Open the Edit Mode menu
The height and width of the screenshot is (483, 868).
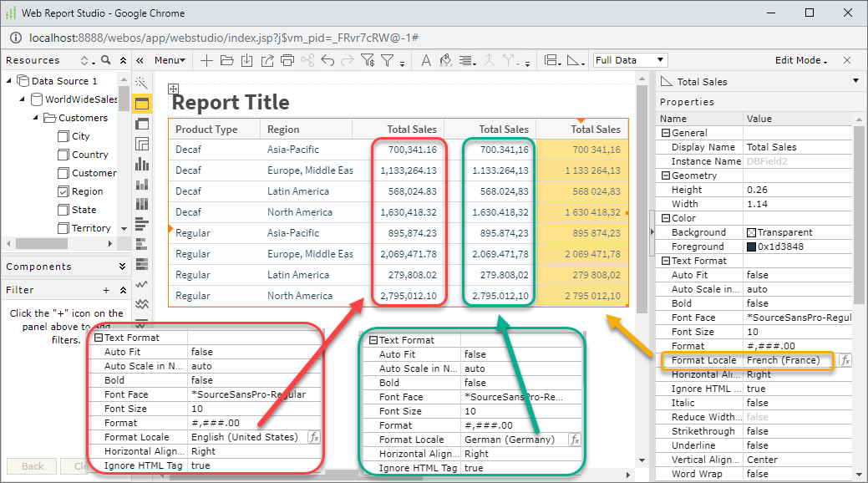[x=801, y=60]
